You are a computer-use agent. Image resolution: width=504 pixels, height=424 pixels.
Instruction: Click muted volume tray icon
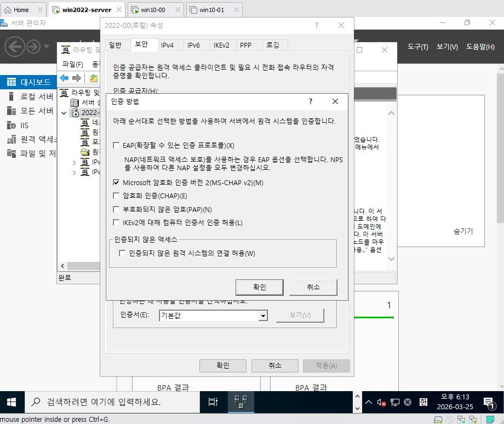[x=381, y=402]
